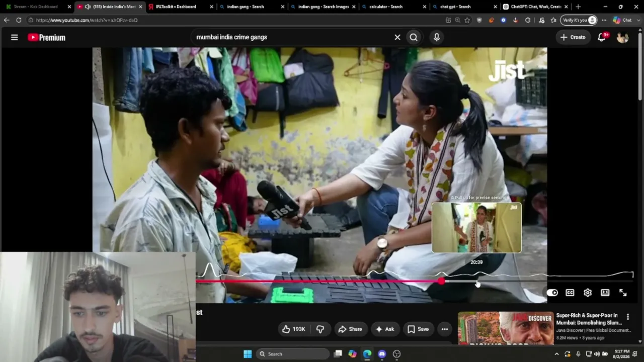
Task: Switch to the ChatGPT: Chat, Work tab
Action: click(x=535, y=7)
